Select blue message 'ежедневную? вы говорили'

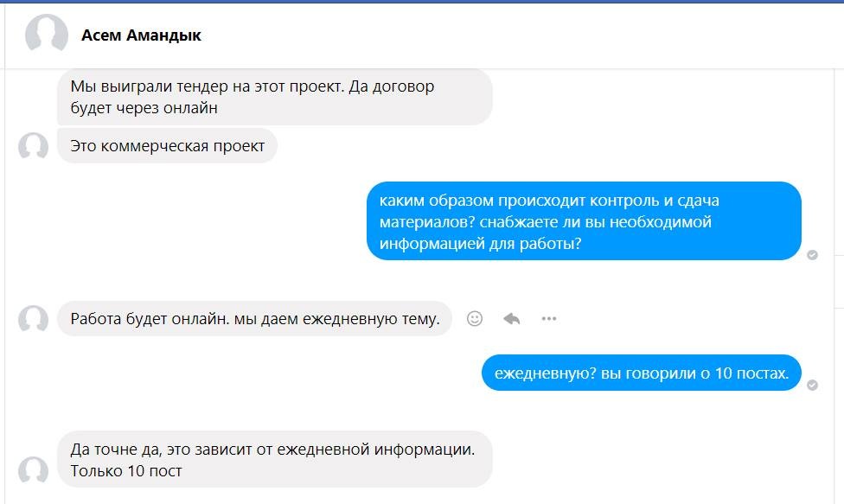coord(642,373)
